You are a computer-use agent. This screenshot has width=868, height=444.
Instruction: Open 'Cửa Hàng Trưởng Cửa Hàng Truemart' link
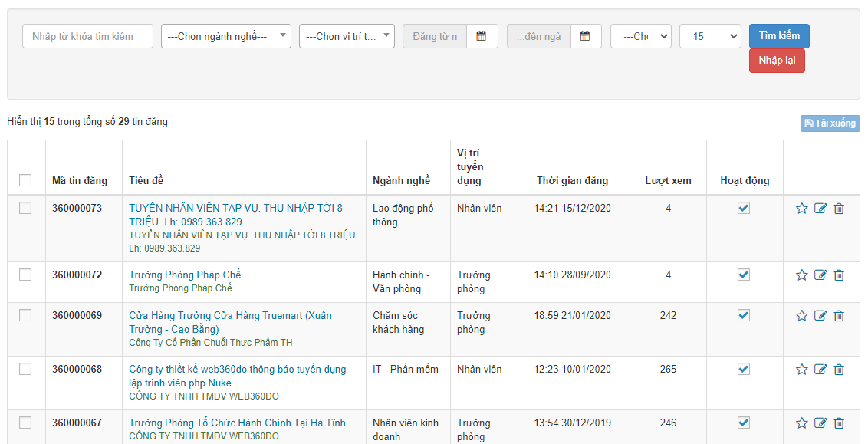click(230, 322)
